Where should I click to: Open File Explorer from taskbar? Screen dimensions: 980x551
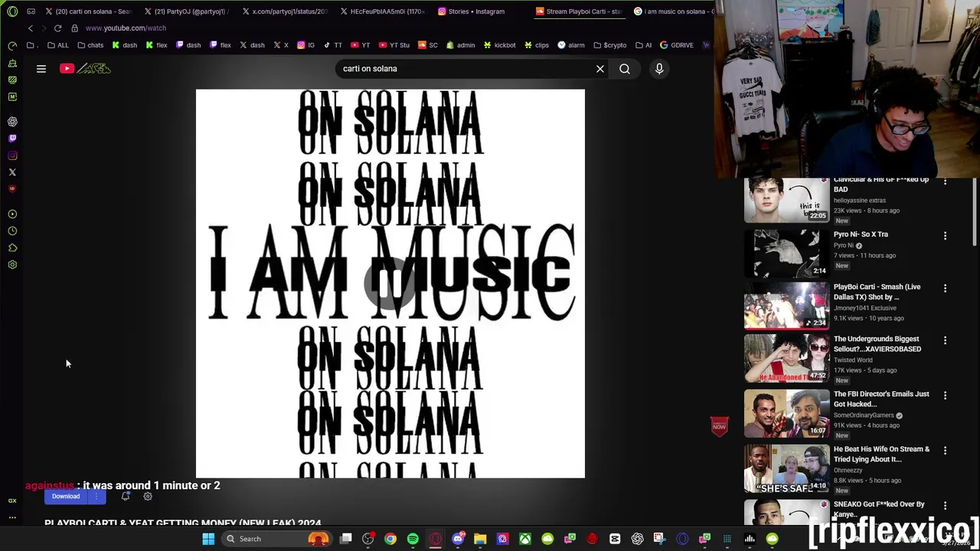point(480,539)
